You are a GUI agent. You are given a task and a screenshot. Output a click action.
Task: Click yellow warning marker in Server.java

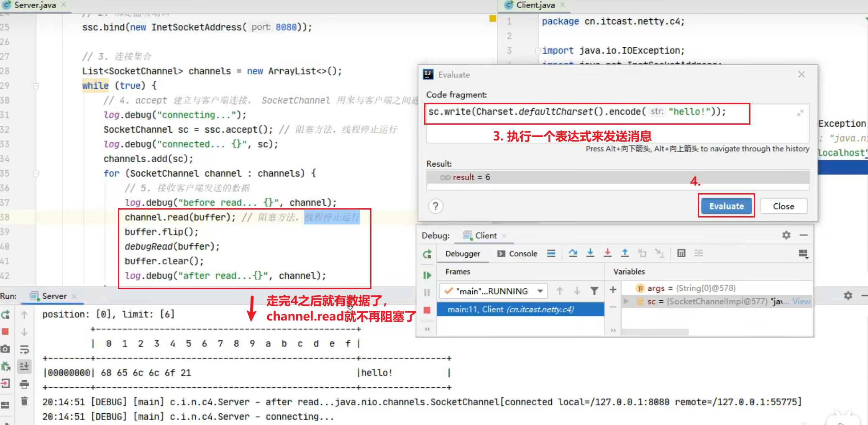coord(492,18)
